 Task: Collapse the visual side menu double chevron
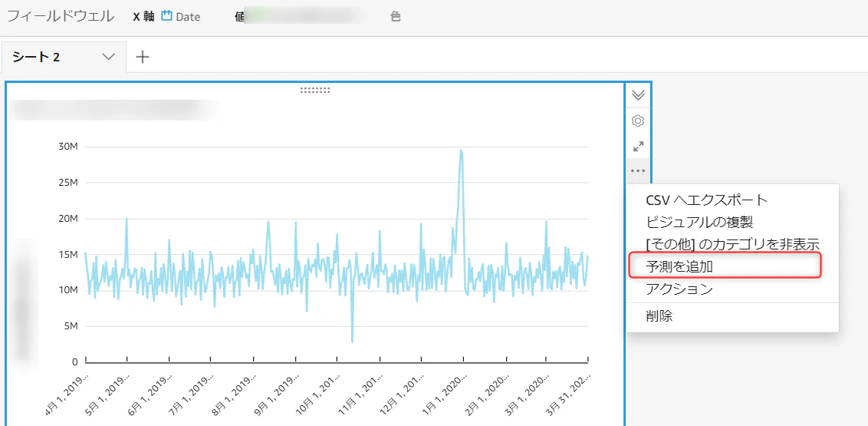pyautogui.click(x=638, y=94)
